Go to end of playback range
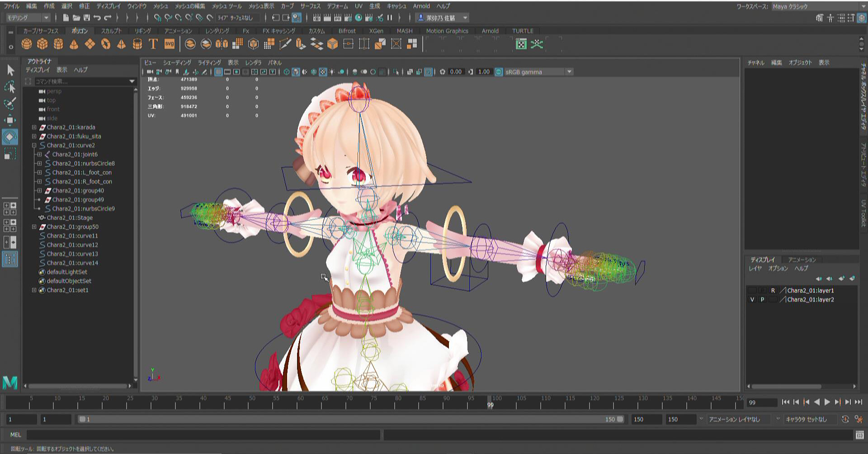868x454 pixels. click(x=859, y=402)
